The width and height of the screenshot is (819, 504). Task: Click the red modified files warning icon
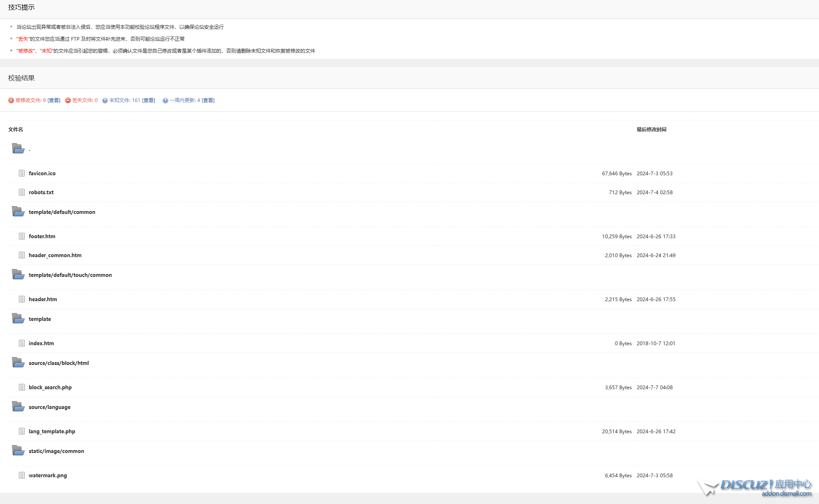pos(11,100)
